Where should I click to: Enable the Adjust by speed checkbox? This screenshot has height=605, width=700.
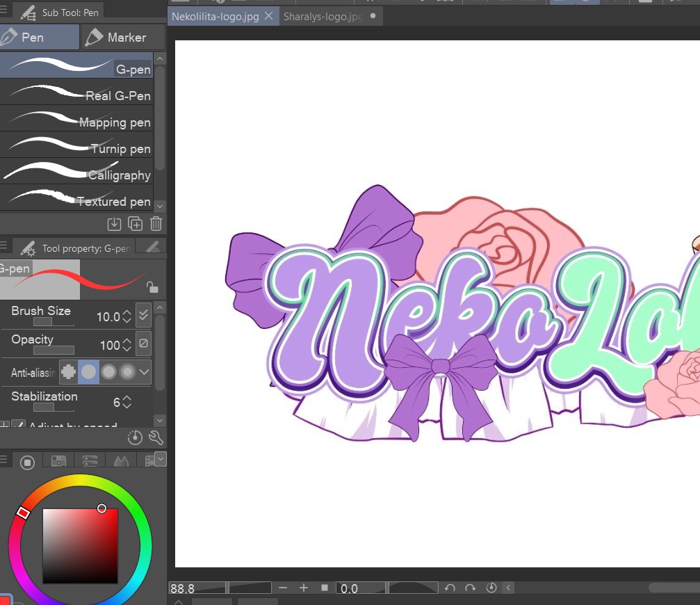[x=19, y=425]
